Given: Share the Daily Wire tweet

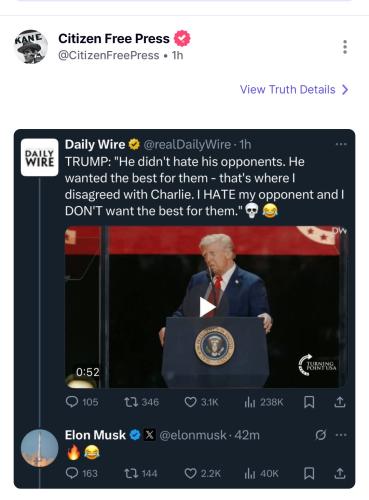Looking at the screenshot, I should [340, 402].
